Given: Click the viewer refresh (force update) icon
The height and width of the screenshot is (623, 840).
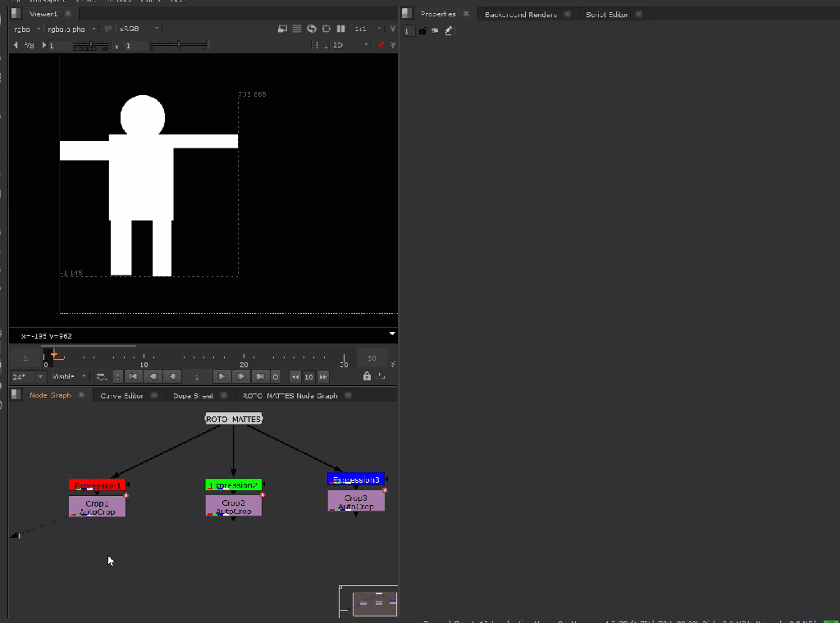Looking at the screenshot, I should click(x=312, y=29).
